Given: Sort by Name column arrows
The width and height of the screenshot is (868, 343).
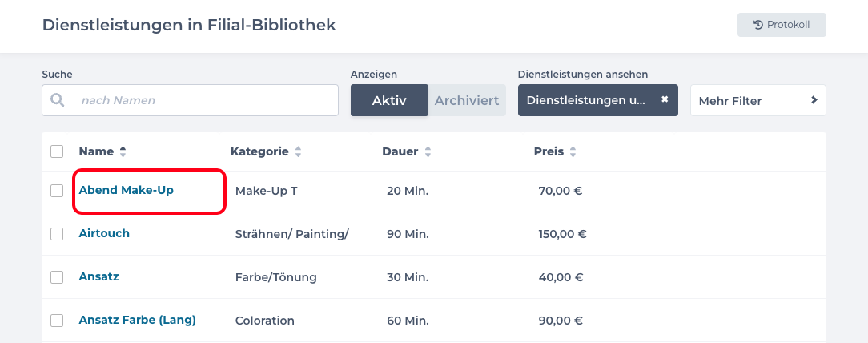Looking at the screenshot, I should tap(123, 151).
